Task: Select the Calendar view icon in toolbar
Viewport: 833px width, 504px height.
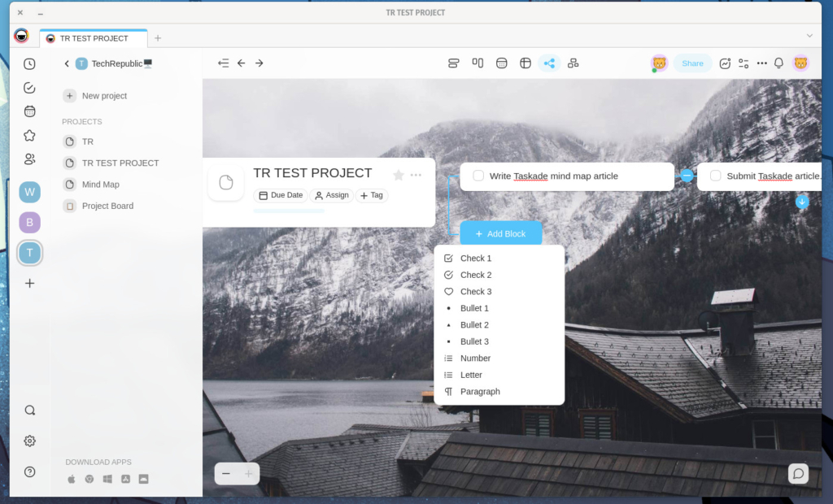Action: click(501, 63)
